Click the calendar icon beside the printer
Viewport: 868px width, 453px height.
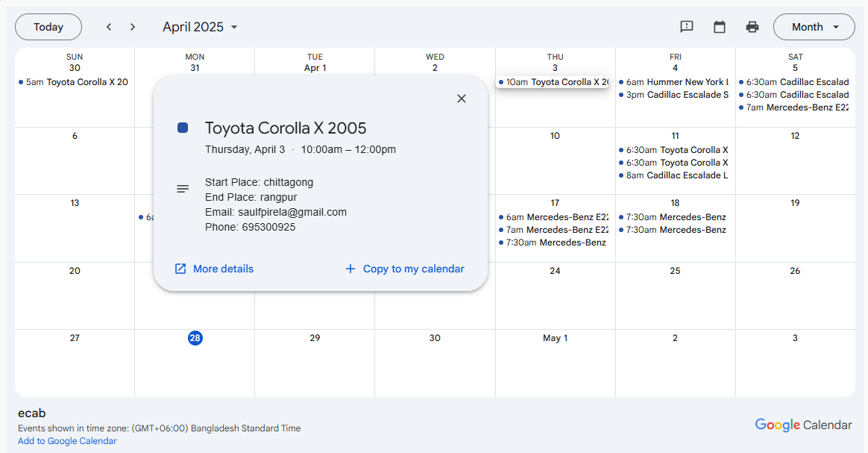tap(719, 27)
